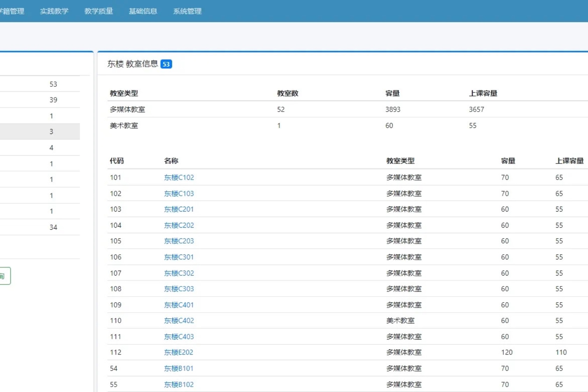Viewport: 588px width, 392px height.
Task: Click the 多媒体教室 summary row
Action: click(347, 109)
